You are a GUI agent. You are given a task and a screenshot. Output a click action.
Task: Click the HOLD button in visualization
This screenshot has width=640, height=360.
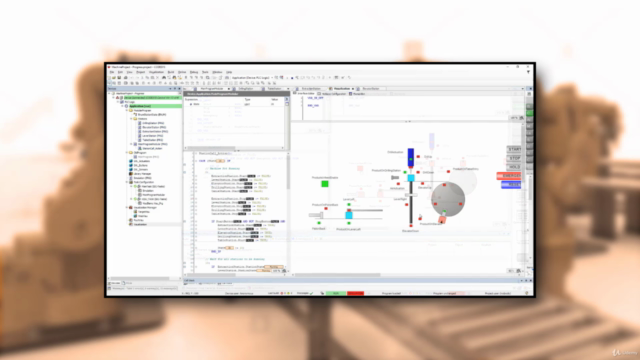(x=514, y=167)
